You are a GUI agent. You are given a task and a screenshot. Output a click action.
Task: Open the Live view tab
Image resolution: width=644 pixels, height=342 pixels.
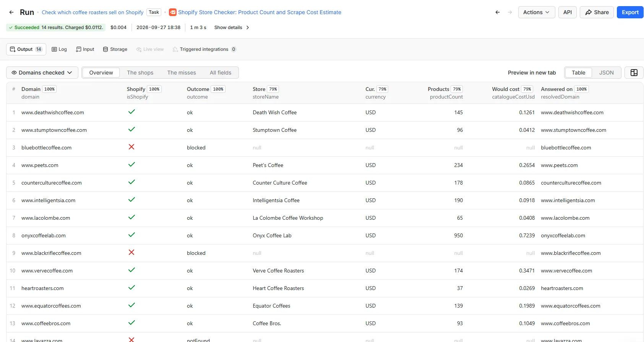(150, 49)
